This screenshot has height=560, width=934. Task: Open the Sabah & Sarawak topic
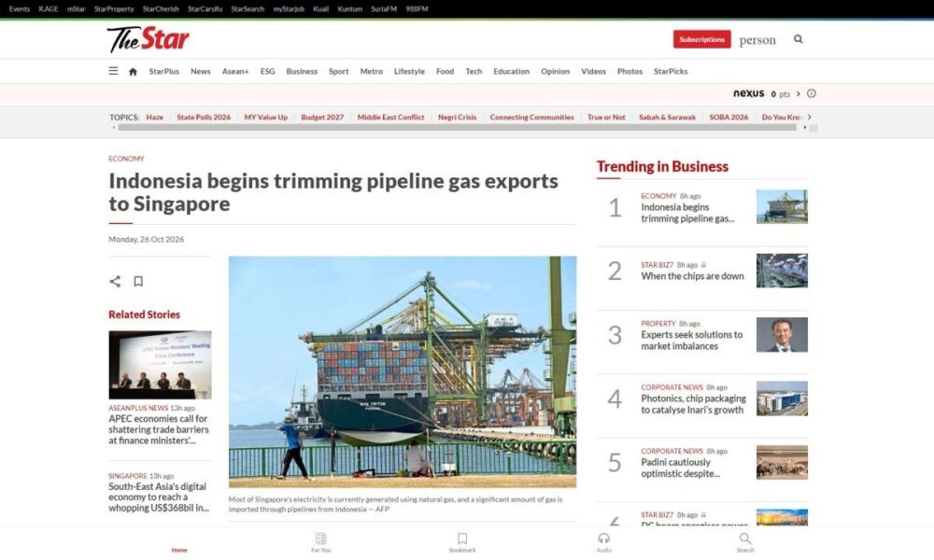(667, 118)
